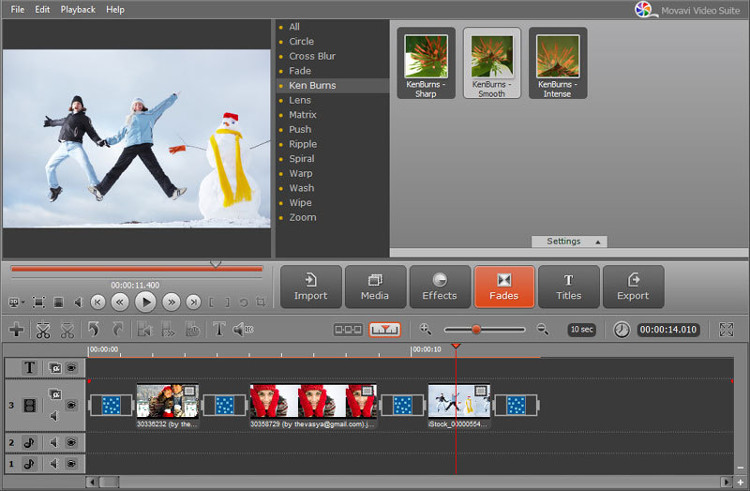
Task: Click the horizontal scrollbar left arrow
Action: point(92,482)
